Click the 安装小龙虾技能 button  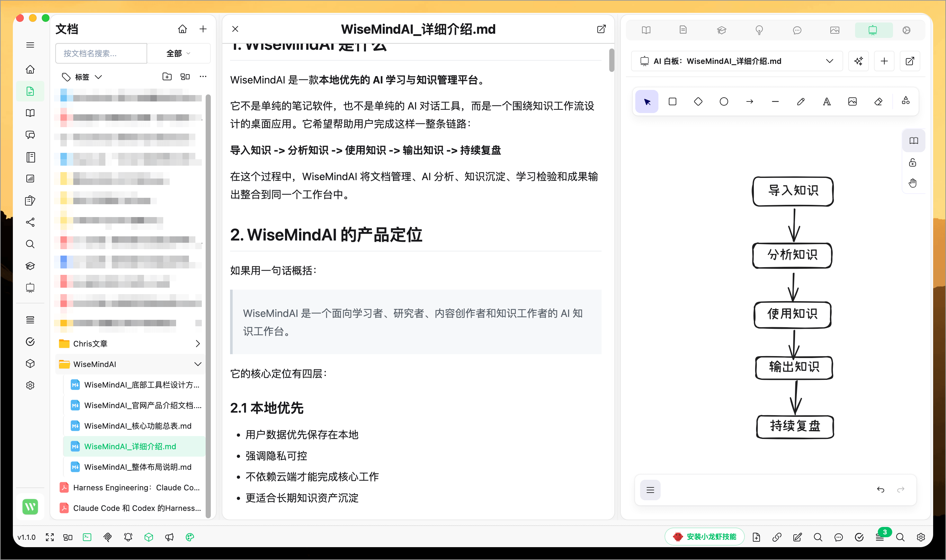(705, 537)
